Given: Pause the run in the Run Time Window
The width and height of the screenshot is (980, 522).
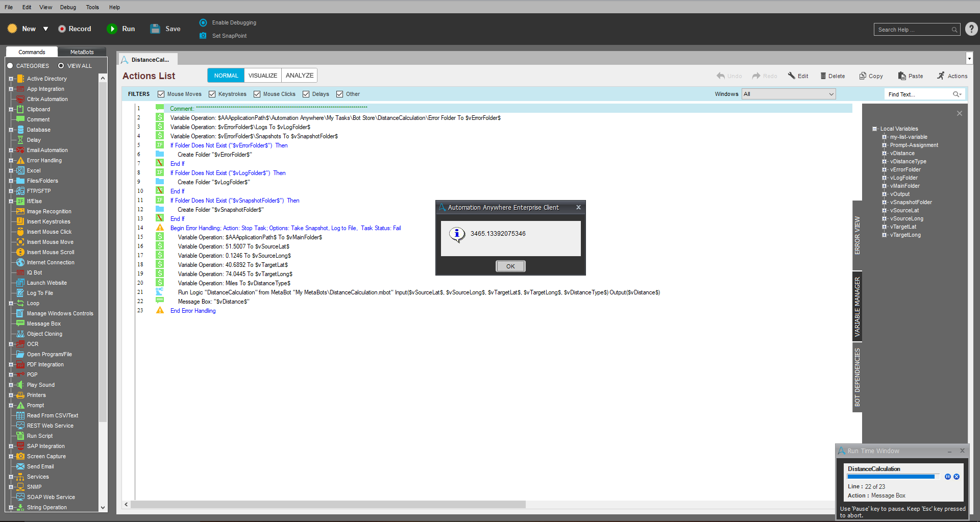Looking at the screenshot, I should click(948, 477).
